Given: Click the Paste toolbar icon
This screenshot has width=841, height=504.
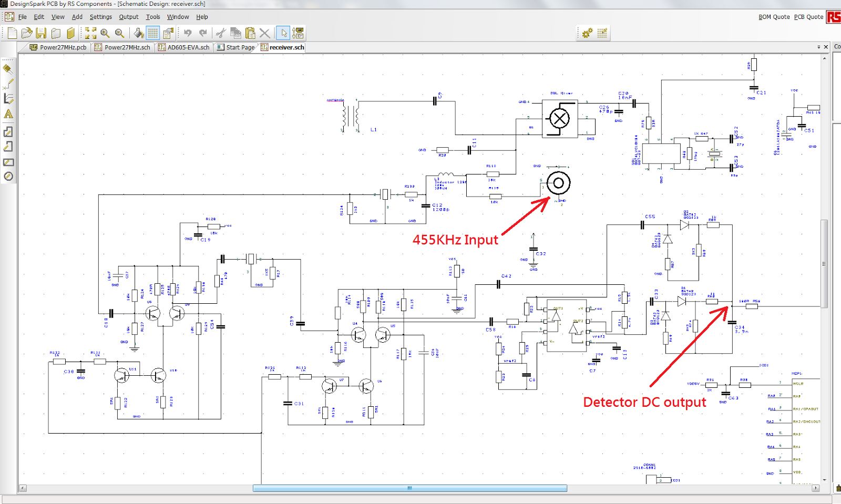Looking at the screenshot, I should (250, 33).
